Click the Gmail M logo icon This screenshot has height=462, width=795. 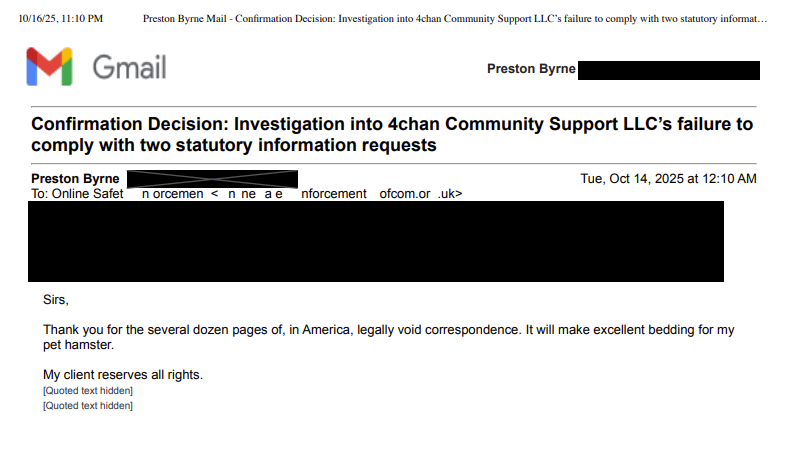click(x=51, y=68)
